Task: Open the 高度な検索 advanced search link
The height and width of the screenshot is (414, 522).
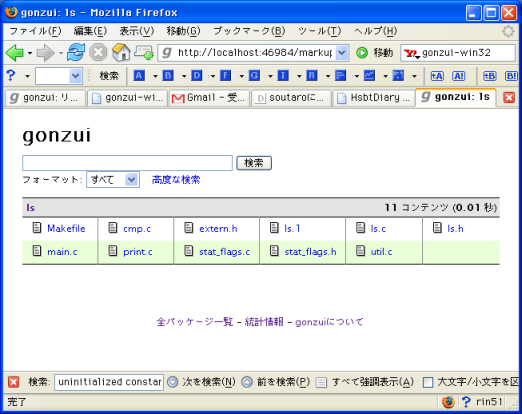Action: [x=176, y=180]
